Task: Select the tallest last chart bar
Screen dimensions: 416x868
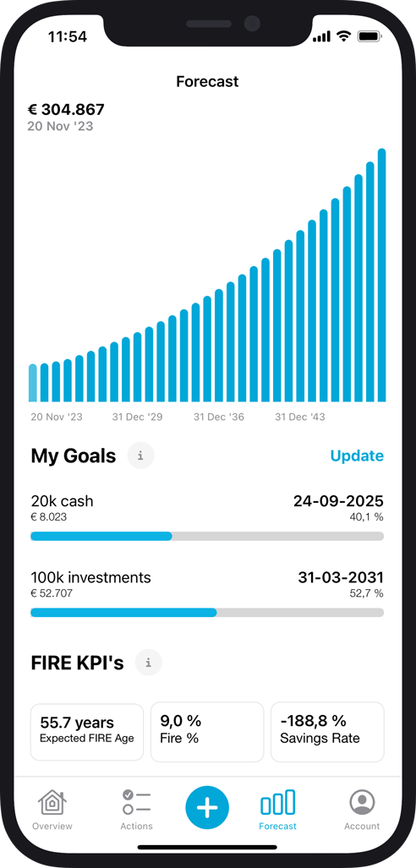Action: (x=381, y=276)
